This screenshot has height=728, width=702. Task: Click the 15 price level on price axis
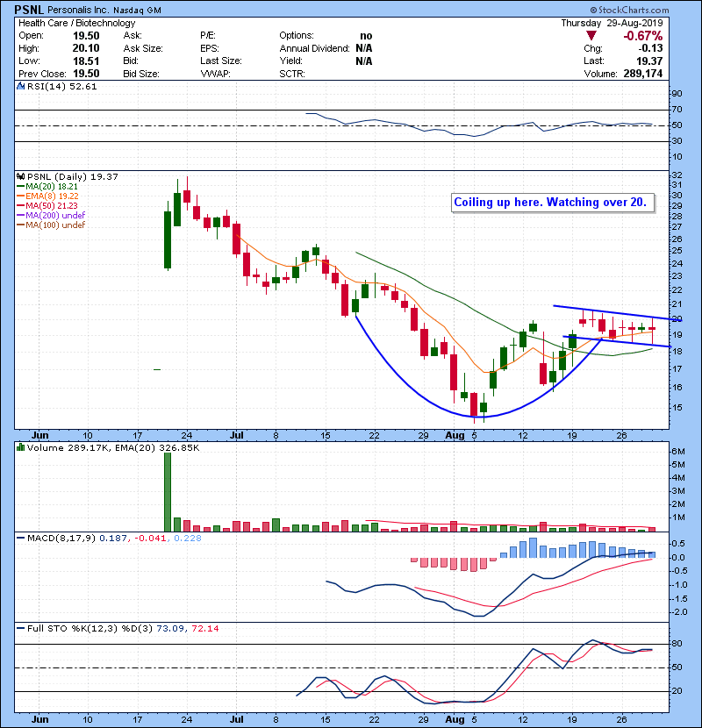[677, 408]
